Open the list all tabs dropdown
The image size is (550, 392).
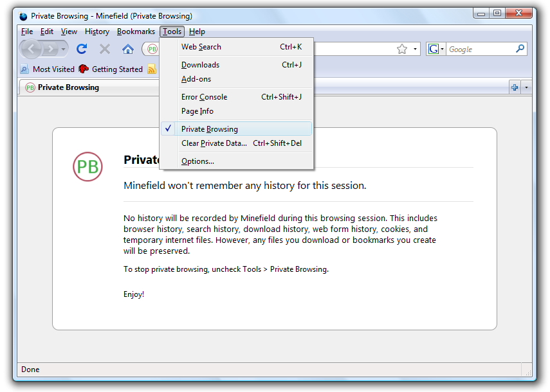[x=526, y=87]
